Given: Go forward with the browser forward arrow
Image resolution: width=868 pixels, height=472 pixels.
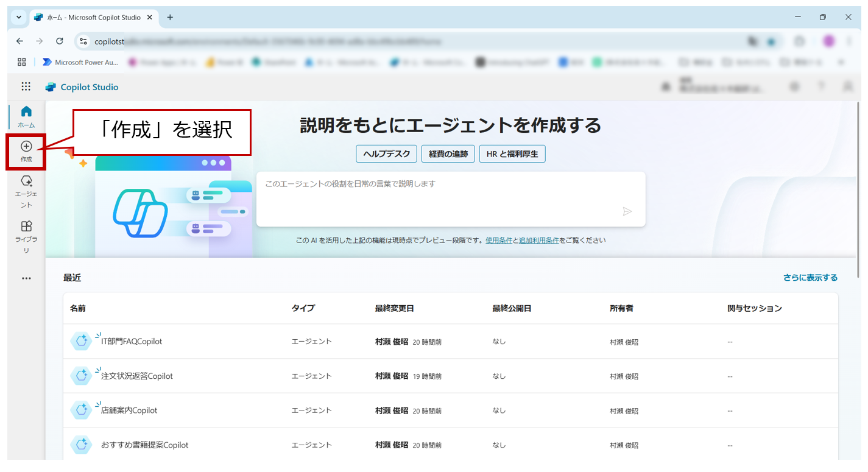Looking at the screenshot, I should click(x=40, y=41).
